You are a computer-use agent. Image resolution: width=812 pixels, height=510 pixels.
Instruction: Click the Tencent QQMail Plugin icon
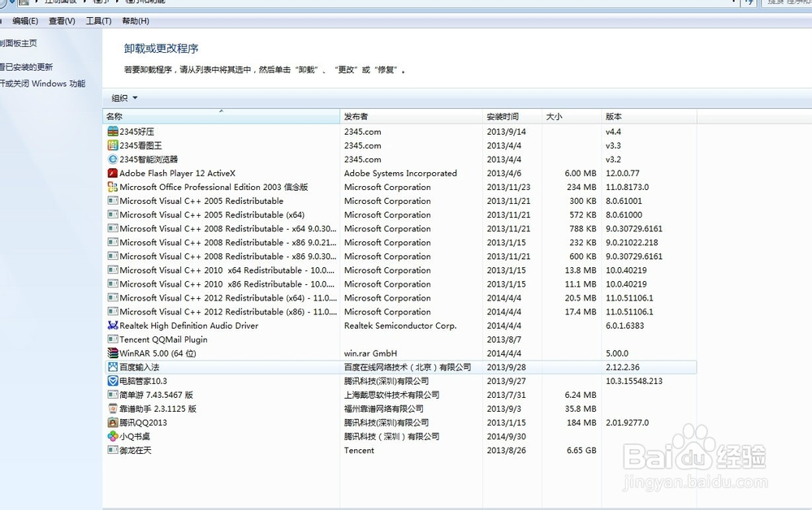coord(112,339)
